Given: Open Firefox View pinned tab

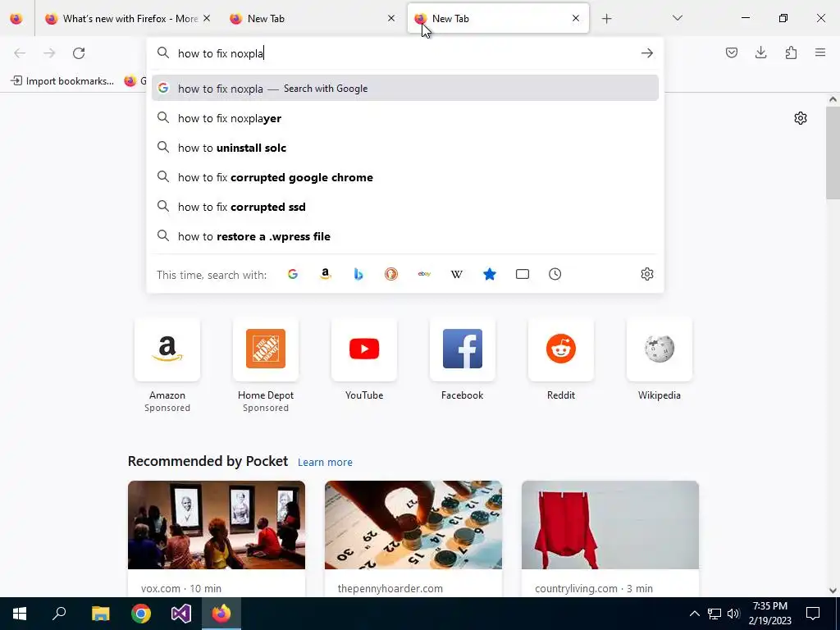Looking at the screenshot, I should [x=16, y=19].
